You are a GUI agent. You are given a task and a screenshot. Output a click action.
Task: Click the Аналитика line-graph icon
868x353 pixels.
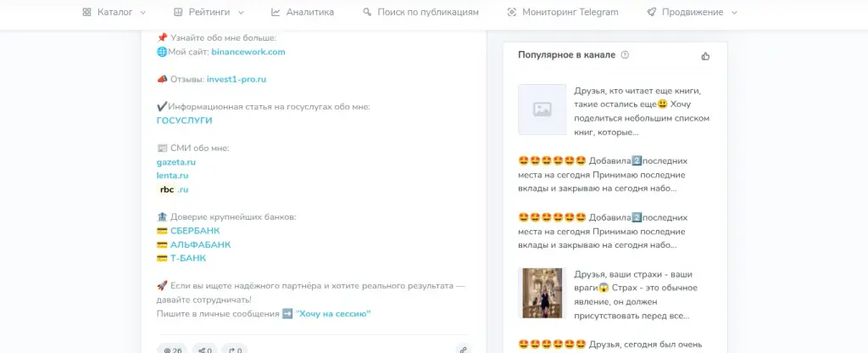(275, 12)
